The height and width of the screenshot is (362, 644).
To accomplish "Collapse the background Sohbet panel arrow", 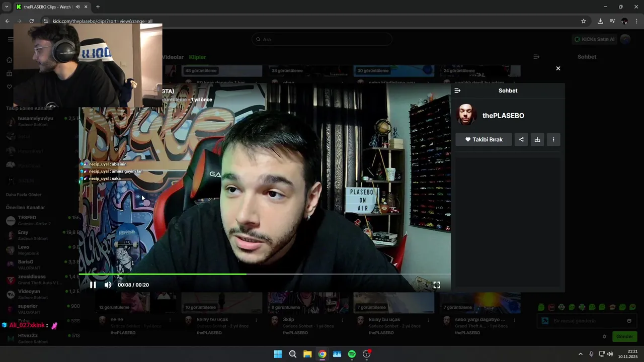I will click(x=536, y=57).
